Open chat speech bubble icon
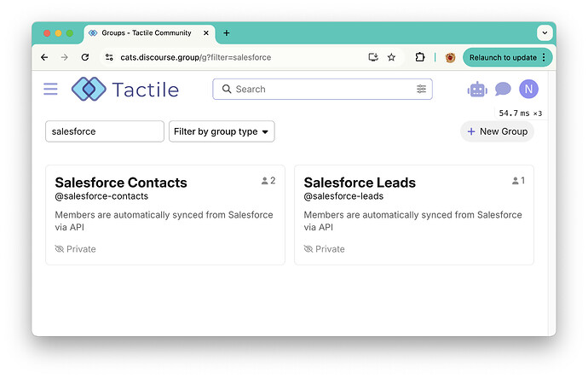The image size is (588, 378). point(503,89)
